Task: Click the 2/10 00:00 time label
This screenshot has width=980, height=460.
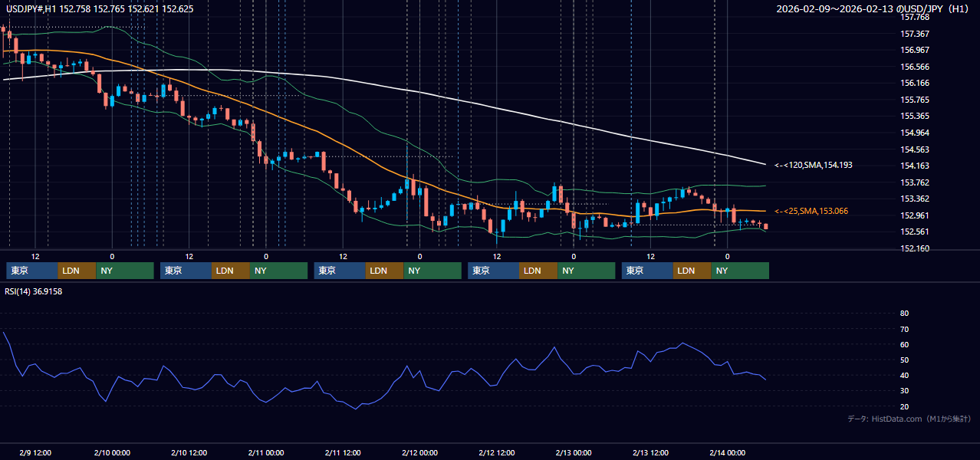Action: [111, 452]
